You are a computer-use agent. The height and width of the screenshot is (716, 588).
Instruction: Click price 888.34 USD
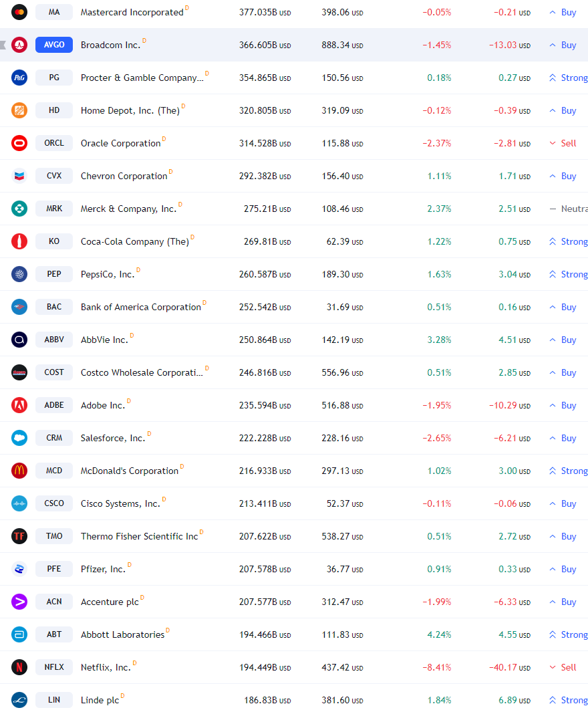pos(342,45)
